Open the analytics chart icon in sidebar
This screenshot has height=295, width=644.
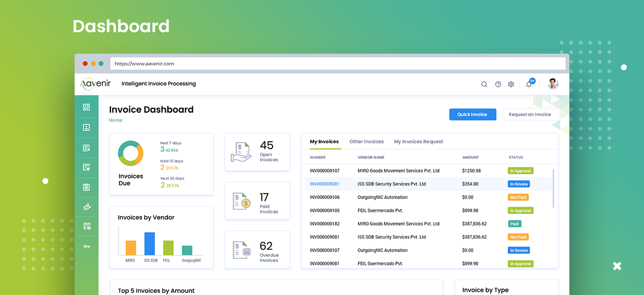(x=86, y=206)
